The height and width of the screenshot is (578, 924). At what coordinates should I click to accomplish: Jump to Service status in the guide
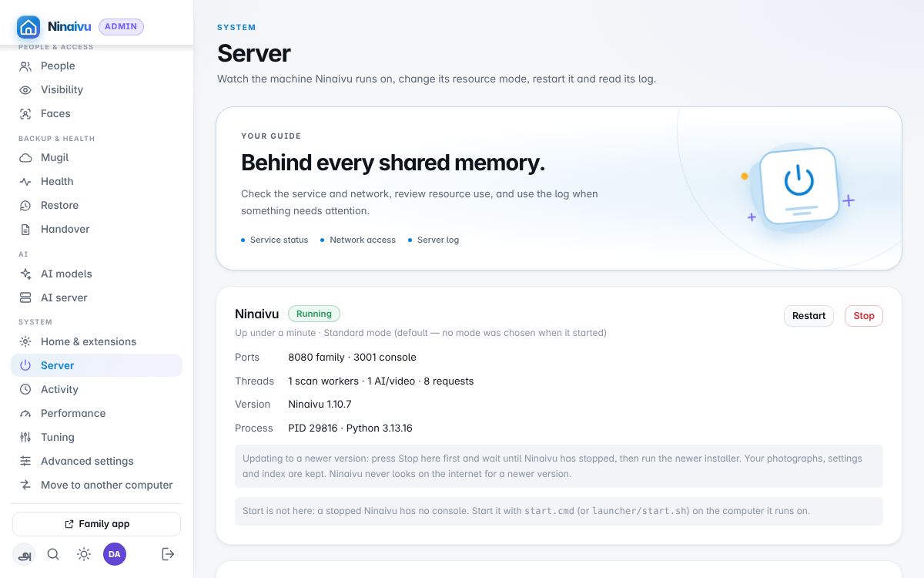pos(275,240)
